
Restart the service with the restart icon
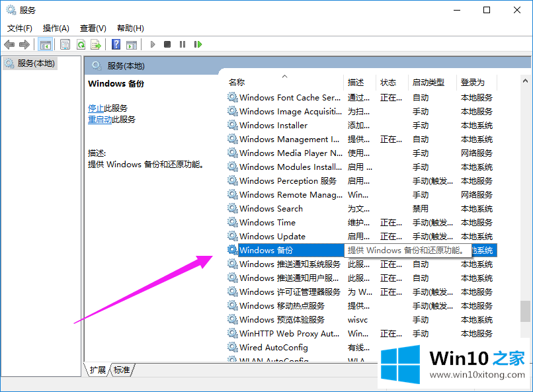pos(198,44)
